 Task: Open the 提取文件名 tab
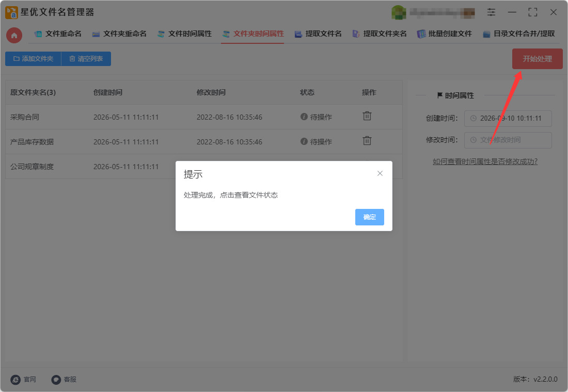(x=318, y=34)
